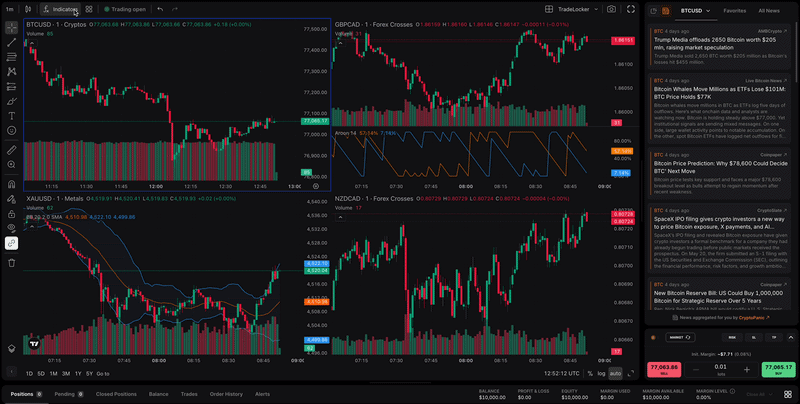This screenshot has height=404, width=800.
Task: Expand the BTCUSD news symbol dropdown
Action: pos(695,11)
